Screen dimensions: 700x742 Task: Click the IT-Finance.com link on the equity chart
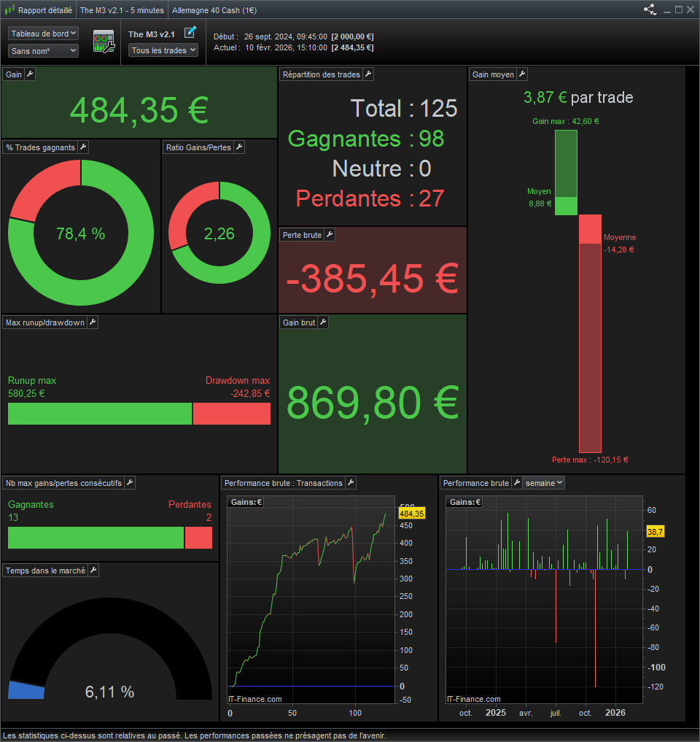coord(254,698)
